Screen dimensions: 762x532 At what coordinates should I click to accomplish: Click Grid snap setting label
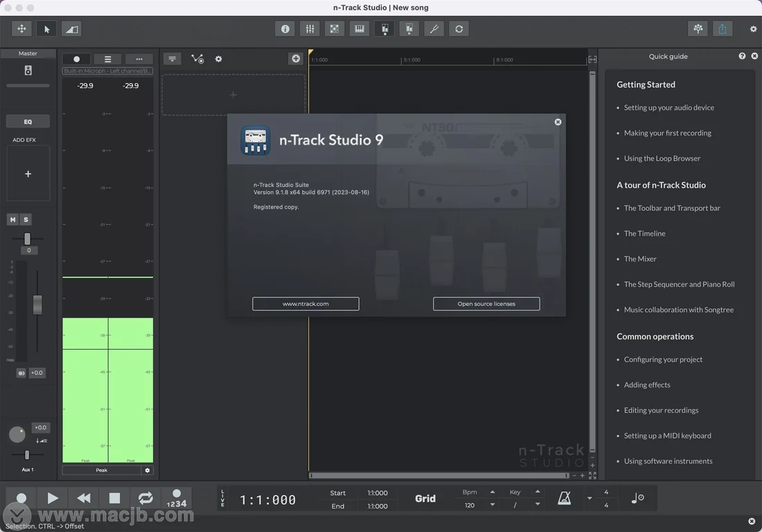click(425, 499)
